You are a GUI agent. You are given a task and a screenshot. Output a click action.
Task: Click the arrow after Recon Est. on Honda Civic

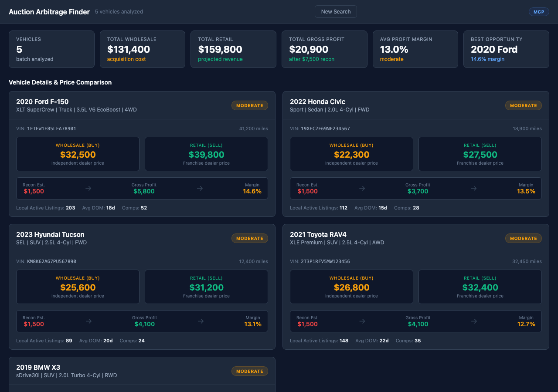tap(362, 188)
